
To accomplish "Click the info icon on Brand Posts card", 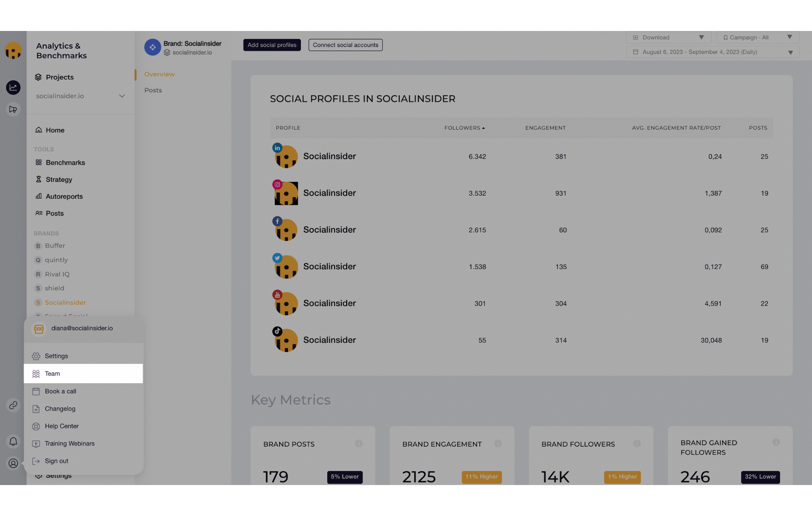I will (359, 443).
